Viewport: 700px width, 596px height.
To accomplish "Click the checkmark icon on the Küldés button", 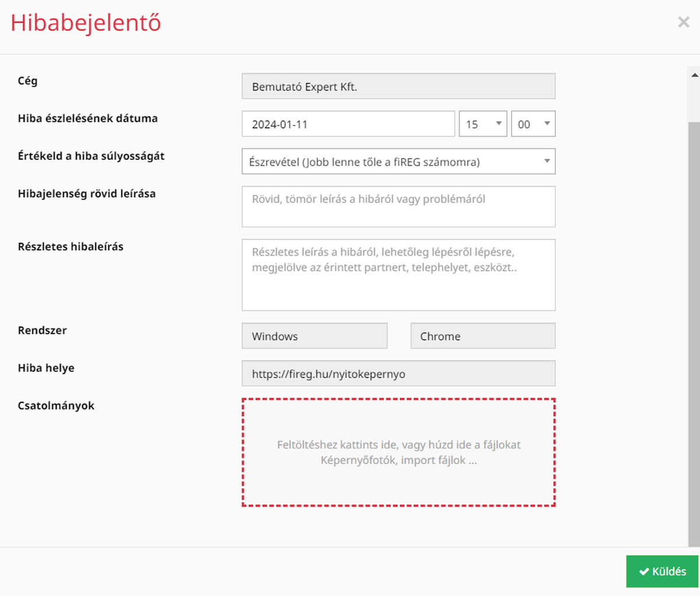I will point(644,572).
